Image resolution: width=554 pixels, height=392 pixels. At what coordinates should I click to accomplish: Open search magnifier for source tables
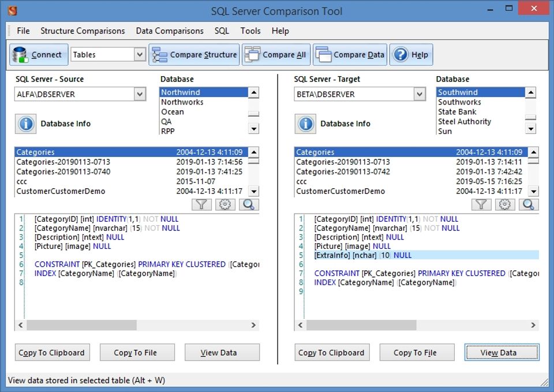tap(249, 204)
